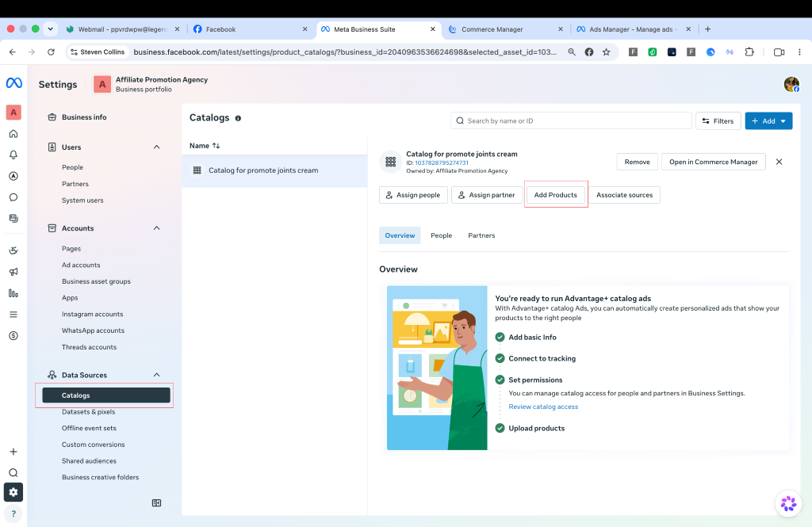
Task: Open notifications bell in left rail
Action: (13, 155)
